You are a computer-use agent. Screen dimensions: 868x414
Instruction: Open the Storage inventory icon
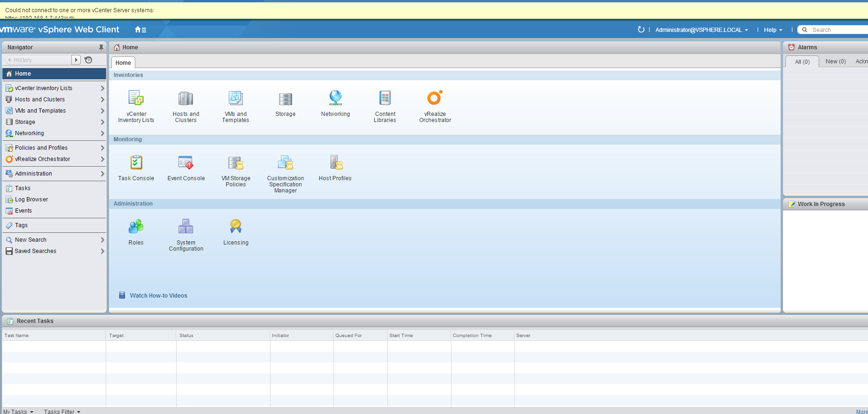[285, 99]
